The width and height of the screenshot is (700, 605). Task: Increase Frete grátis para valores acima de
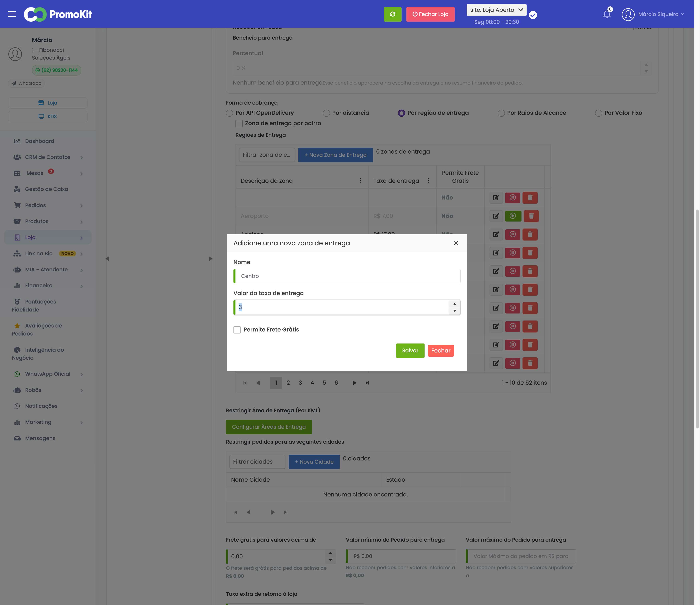point(330,553)
